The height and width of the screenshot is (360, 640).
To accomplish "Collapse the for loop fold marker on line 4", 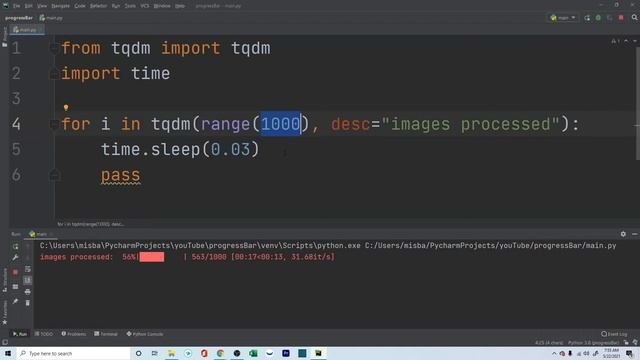I will (54, 124).
